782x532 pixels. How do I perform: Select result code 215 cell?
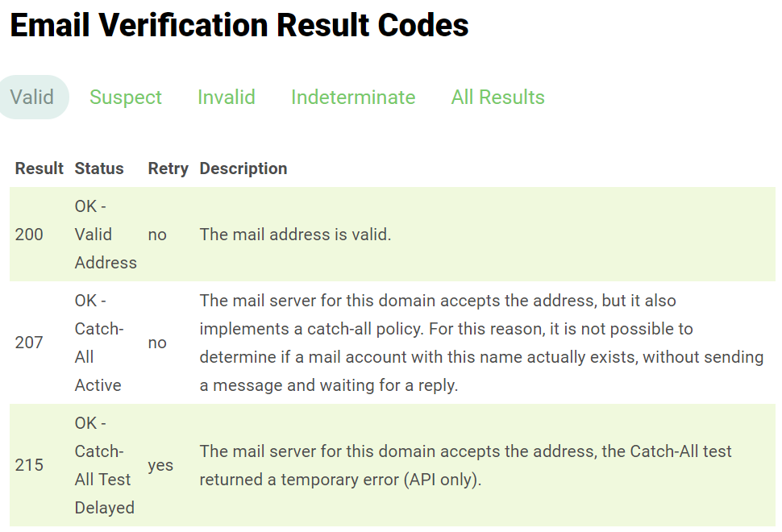(x=29, y=465)
